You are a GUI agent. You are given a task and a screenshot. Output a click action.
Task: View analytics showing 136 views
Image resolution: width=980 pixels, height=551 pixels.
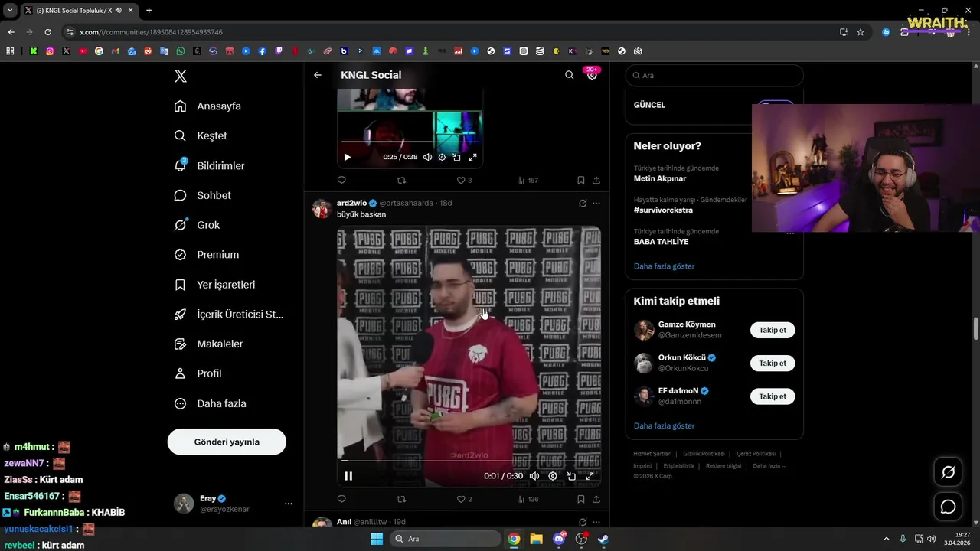tap(528, 499)
